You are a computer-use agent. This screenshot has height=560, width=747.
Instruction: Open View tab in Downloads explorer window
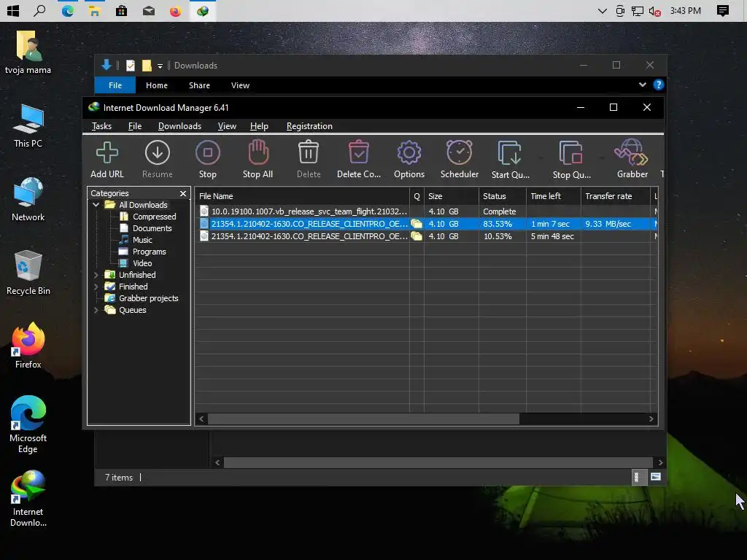pyautogui.click(x=240, y=85)
